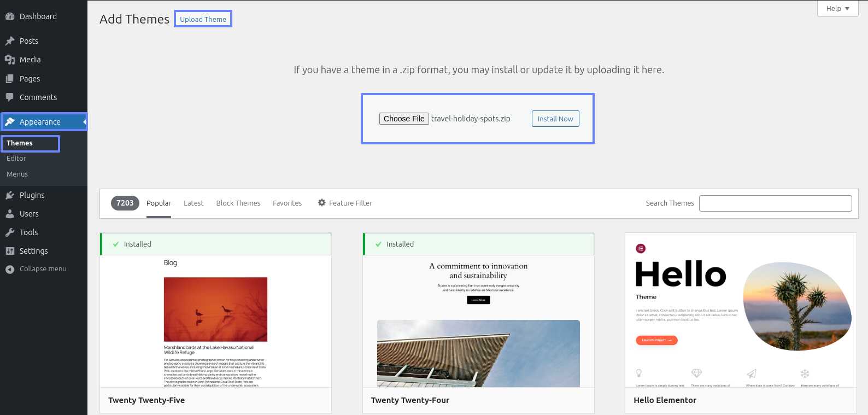Image resolution: width=868 pixels, height=415 pixels.
Task: Open the Settings menu
Action: point(44,251)
